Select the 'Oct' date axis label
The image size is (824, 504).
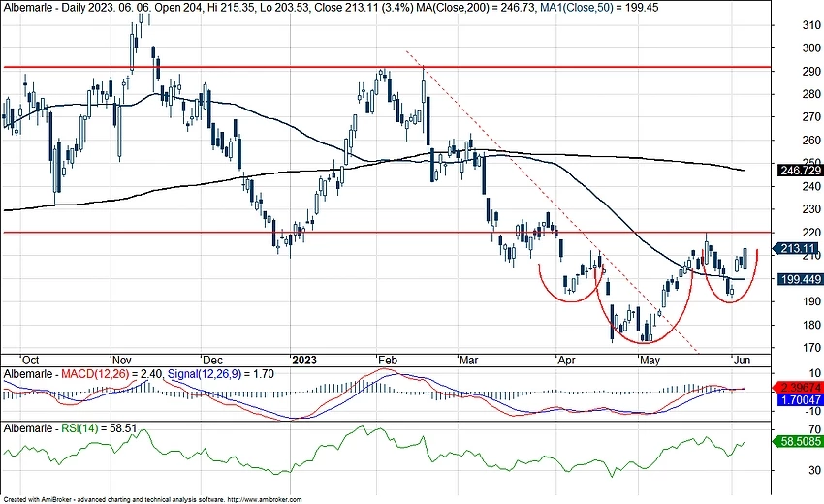click(x=30, y=360)
